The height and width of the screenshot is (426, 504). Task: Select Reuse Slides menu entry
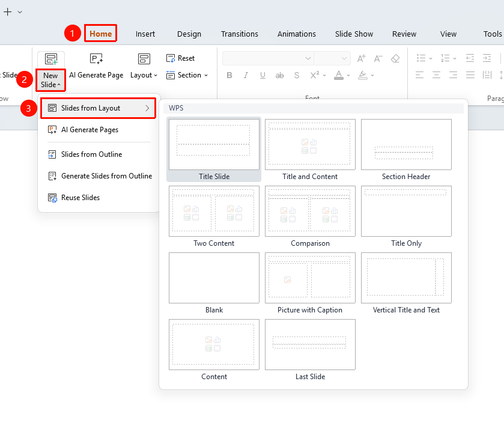tap(99, 198)
